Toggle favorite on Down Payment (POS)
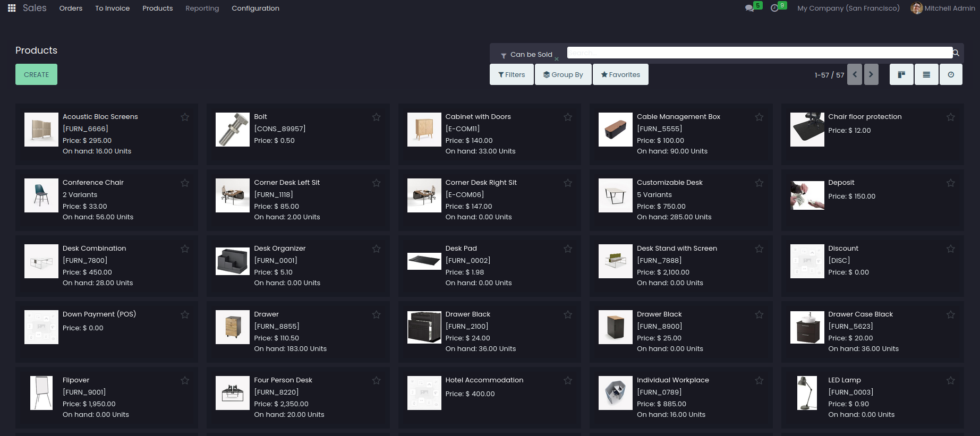The height and width of the screenshot is (436, 980). (185, 314)
